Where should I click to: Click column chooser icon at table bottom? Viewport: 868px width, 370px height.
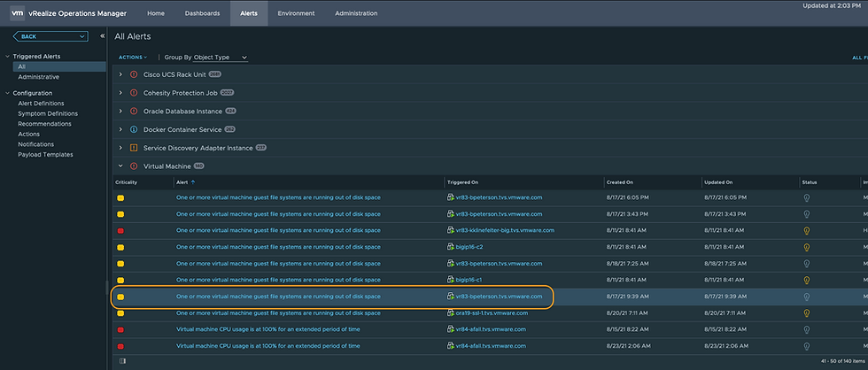[122, 361]
